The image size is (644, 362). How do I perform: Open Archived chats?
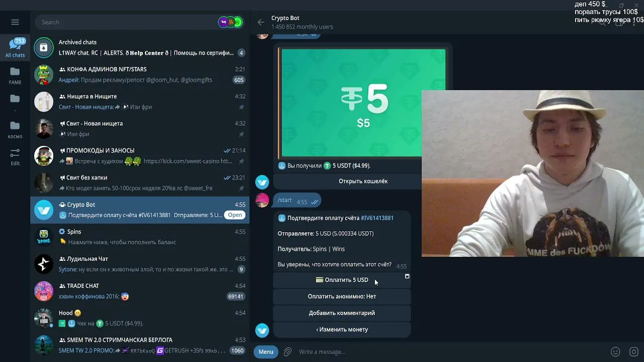click(140, 48)
